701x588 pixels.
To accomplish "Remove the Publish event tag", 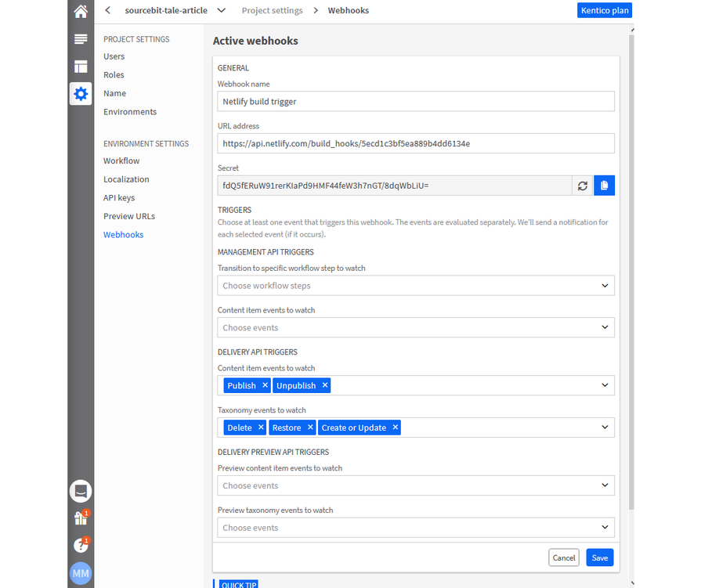I will 266,385.
